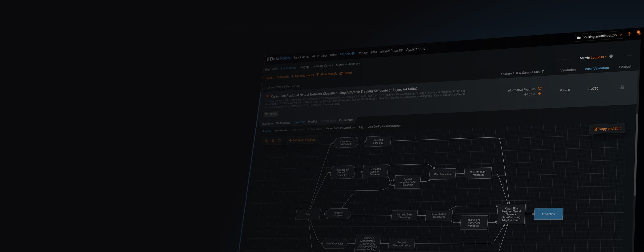Open the Evaluate model tab
Image resolution: width=644 pixels, height=252 pixels.
coord(267,123)
